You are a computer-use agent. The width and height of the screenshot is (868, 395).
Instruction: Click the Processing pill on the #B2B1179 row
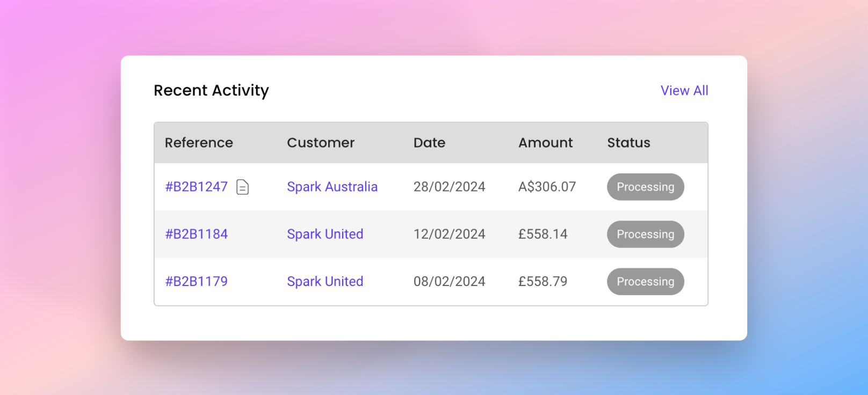click(x=645, y=281)
